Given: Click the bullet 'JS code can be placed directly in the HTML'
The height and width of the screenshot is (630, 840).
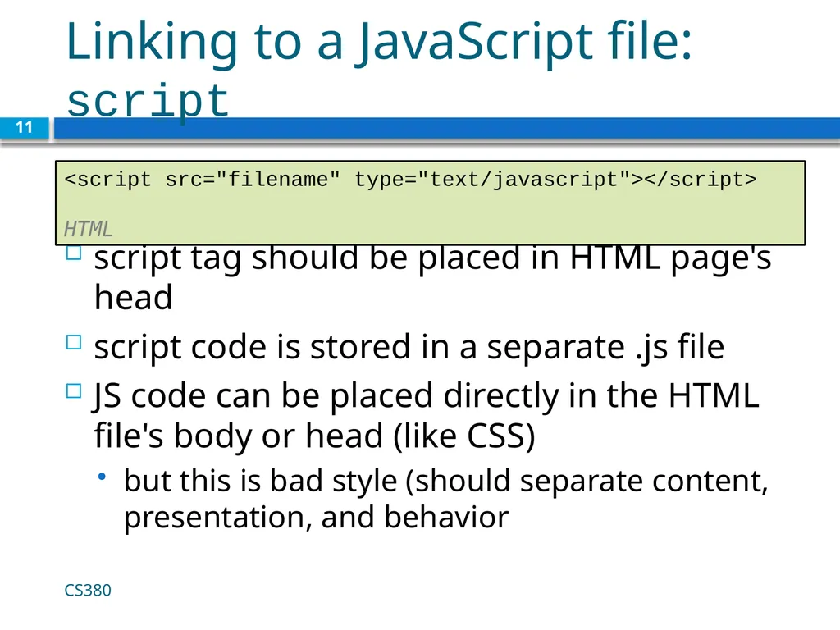Looking at the screenshot, I should [x=427, y=416].
